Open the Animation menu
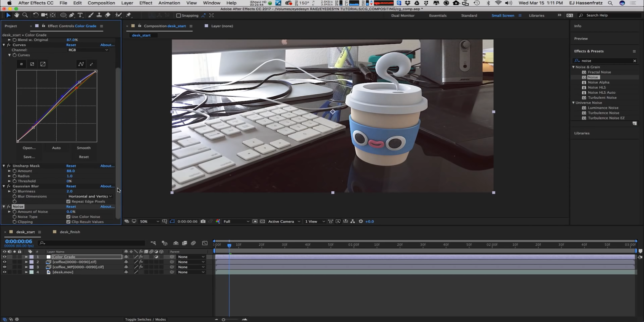 [169, 3]
